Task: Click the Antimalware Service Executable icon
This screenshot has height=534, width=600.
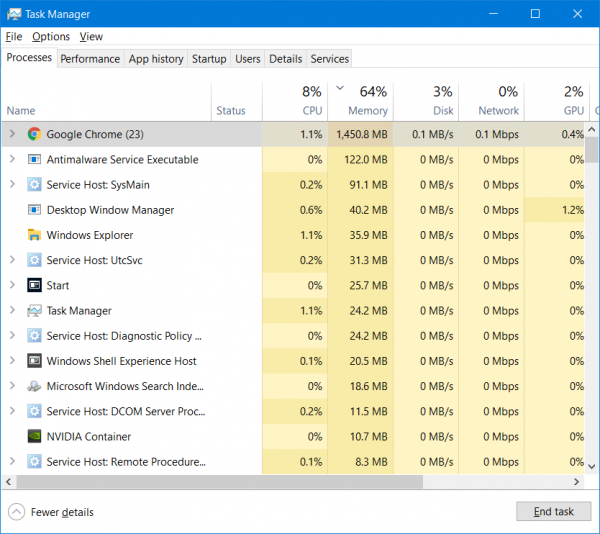Action: pos(34,159)
